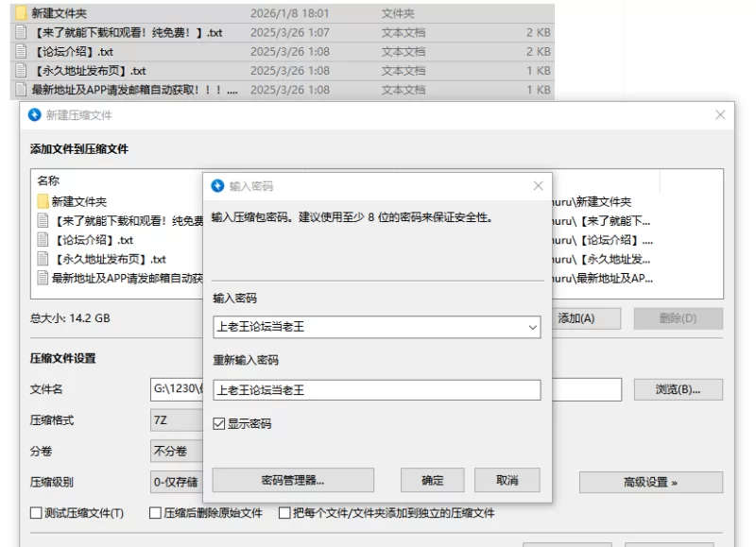Click the 名称 column header
This screenshot has height=547, width=756.
click(x=49, y=180)
